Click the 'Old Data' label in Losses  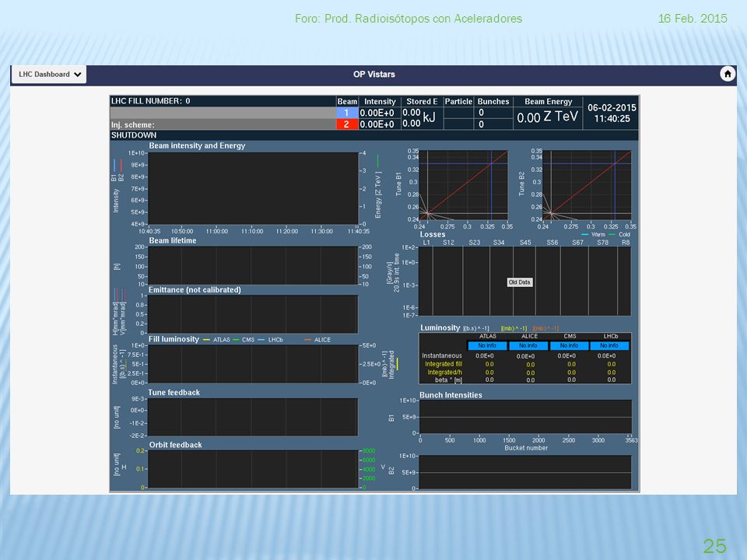coord(519,282)
